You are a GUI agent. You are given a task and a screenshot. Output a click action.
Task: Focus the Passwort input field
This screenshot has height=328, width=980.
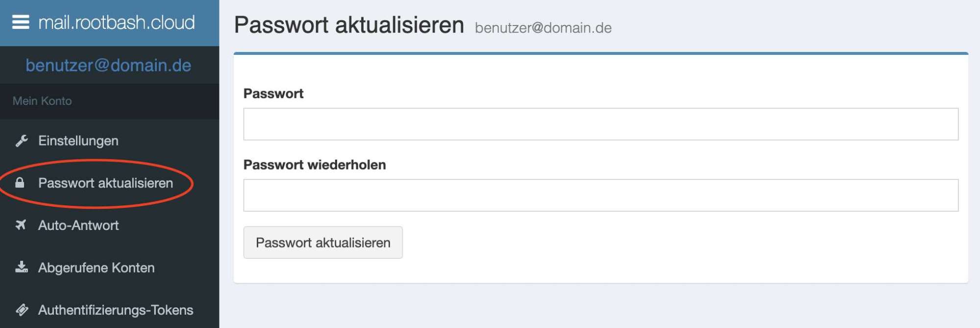point(601,124)
